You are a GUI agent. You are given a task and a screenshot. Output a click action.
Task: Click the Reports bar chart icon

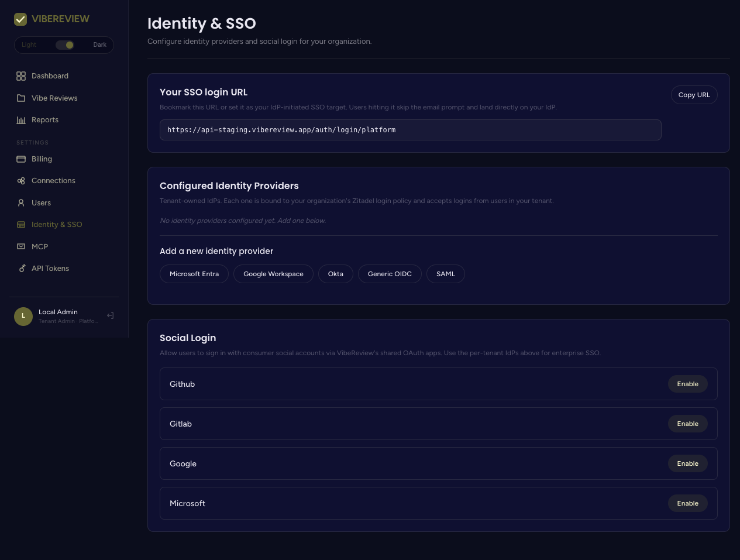[21, 120]
